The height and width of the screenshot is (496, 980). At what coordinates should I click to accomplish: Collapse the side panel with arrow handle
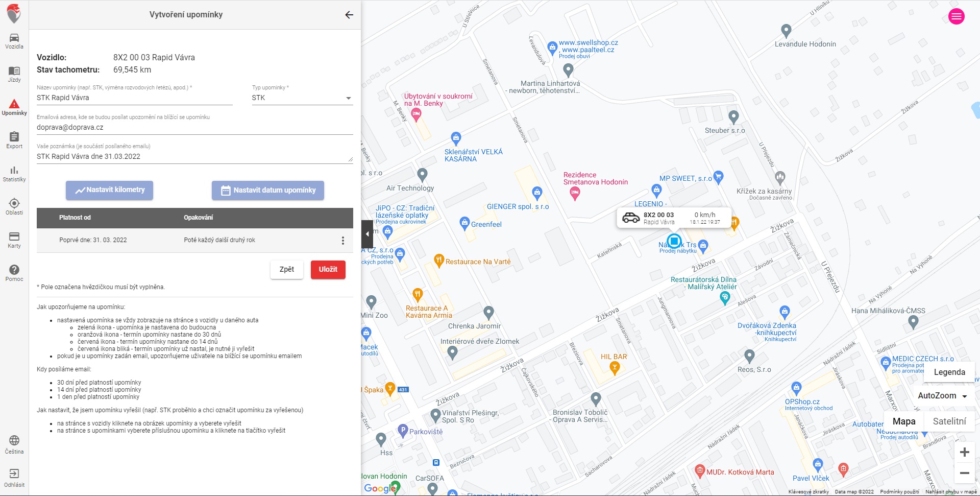pos(367,234)
